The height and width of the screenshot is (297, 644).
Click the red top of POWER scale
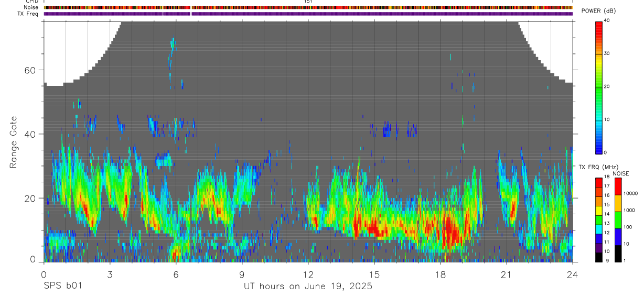(599, 26)
